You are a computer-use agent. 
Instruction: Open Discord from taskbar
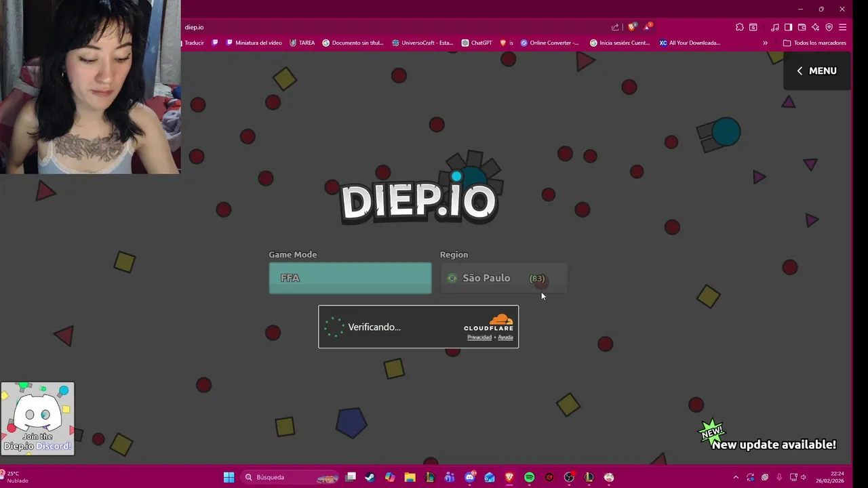pos(470,477)
